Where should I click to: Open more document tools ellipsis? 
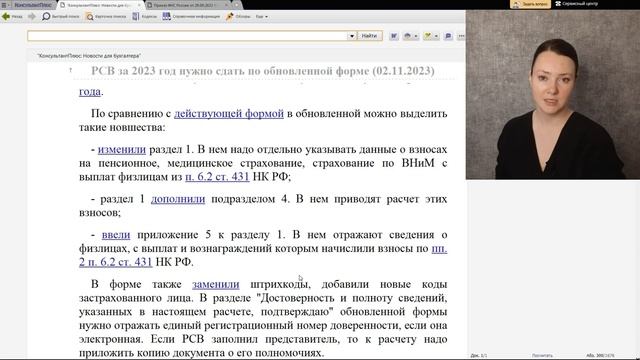(x=461, y=36)
